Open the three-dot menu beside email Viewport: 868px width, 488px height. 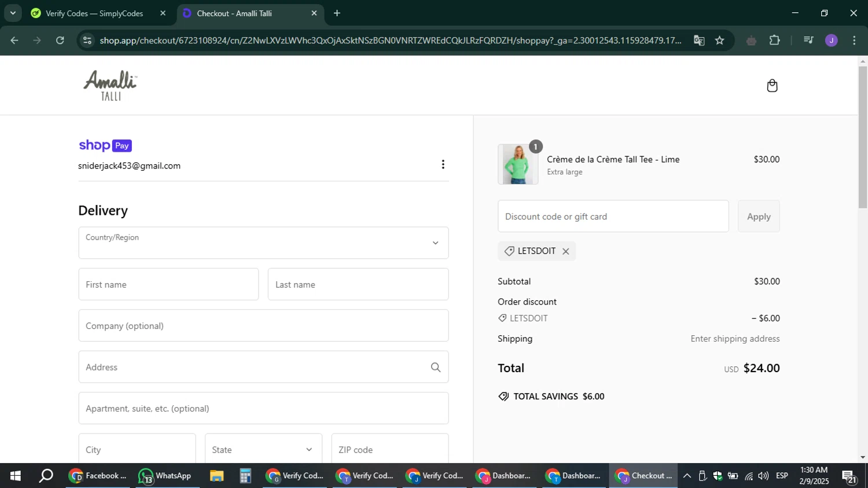(443, 164)
